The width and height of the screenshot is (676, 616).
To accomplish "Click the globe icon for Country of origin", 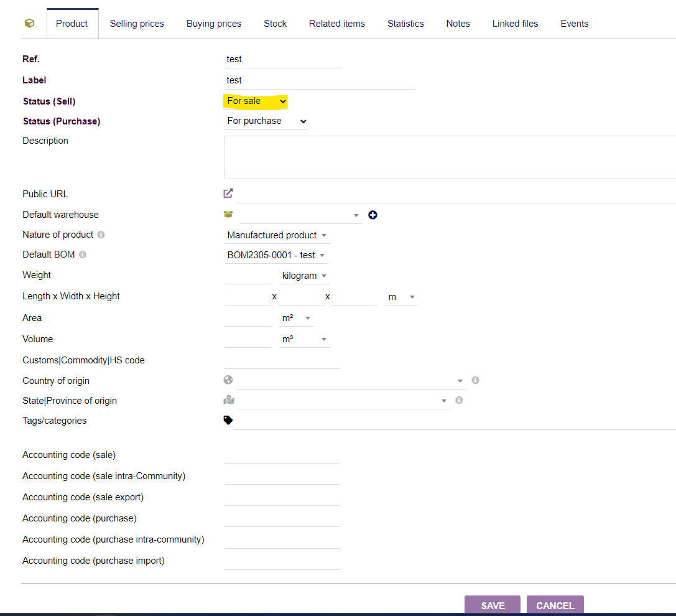I will tap(228, 380).
